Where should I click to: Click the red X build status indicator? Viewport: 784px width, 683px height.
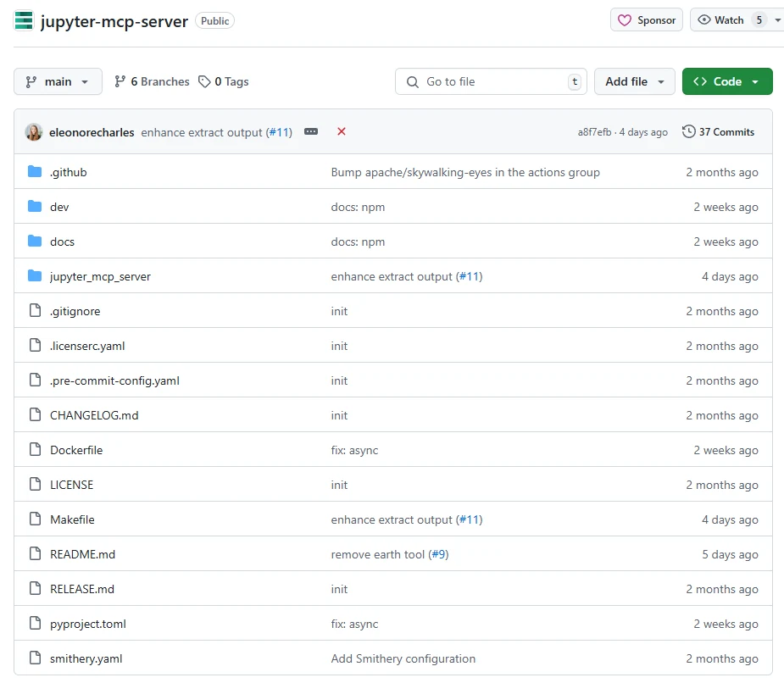click(342, 132)
